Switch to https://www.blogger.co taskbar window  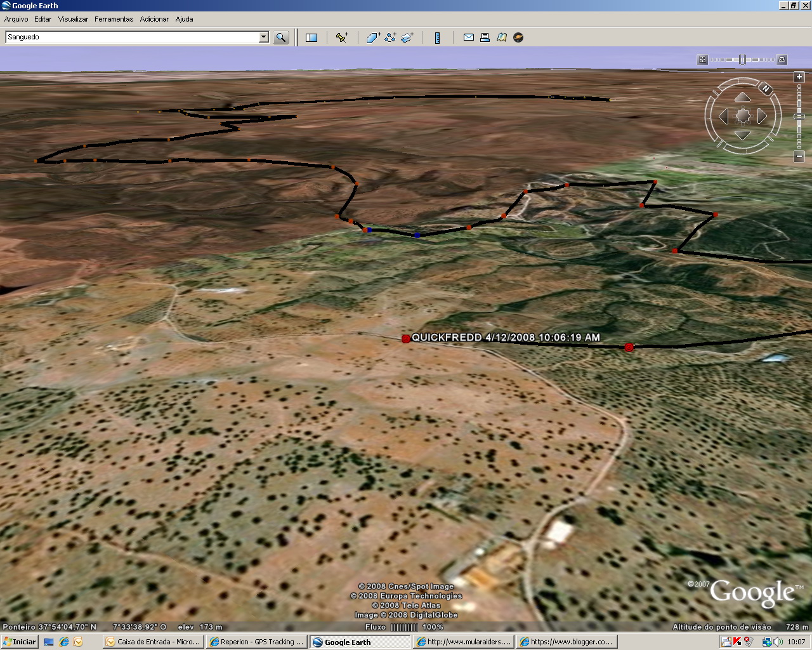(x=566, y=642)
